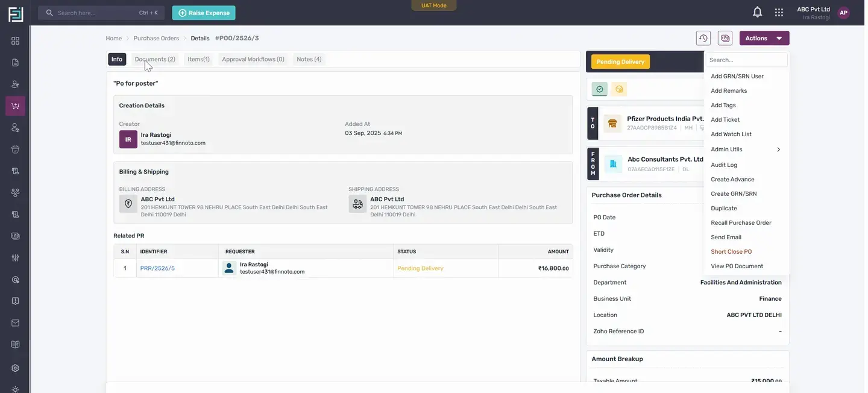
Task: Open the settings gear icon in sidebar
Action: [15, 368]
